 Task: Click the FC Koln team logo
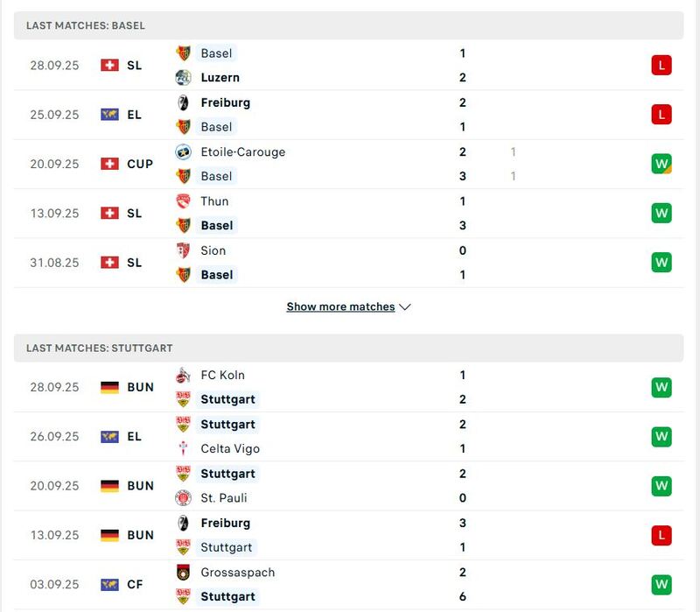coord(184,375)
